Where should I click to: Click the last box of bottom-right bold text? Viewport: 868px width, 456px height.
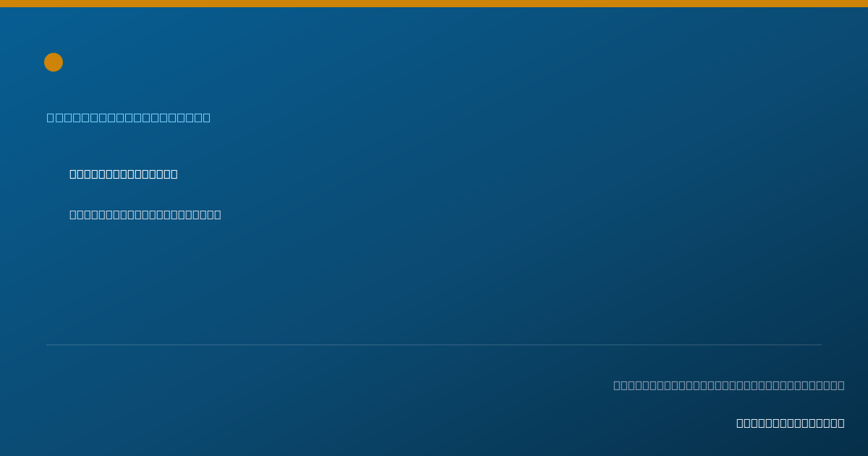coord(841,423)
